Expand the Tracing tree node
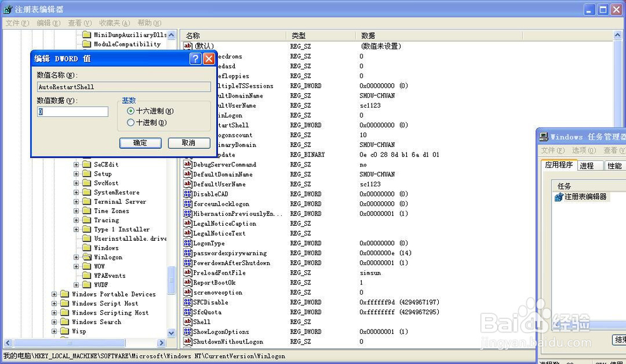The width and height of the screenshot is (626, 364). tap(76, 220)
